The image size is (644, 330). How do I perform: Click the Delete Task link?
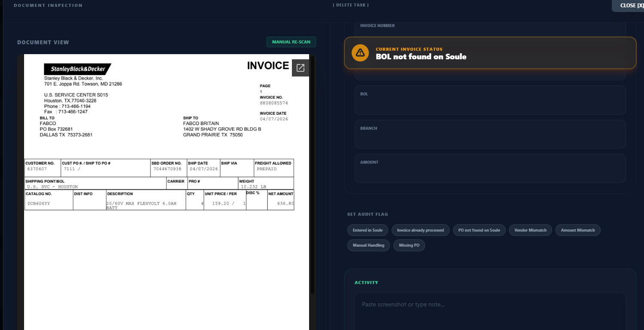[x=351, y=5]
